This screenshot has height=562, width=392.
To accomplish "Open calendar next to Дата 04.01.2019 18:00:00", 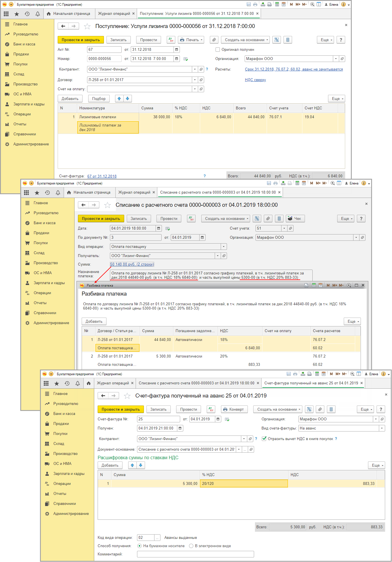I will click(159, 228).
